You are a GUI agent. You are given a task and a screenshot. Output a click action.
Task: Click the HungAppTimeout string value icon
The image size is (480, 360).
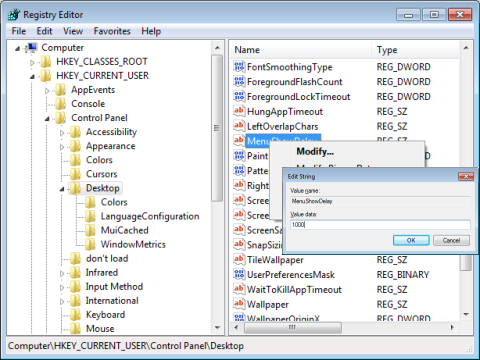tap(239, 111)
